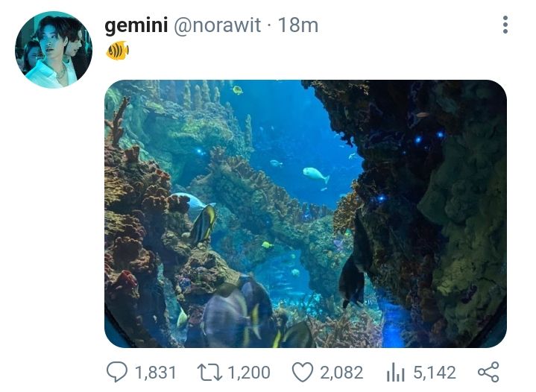Click the fish emoji in the tweet text

(117, 51)
